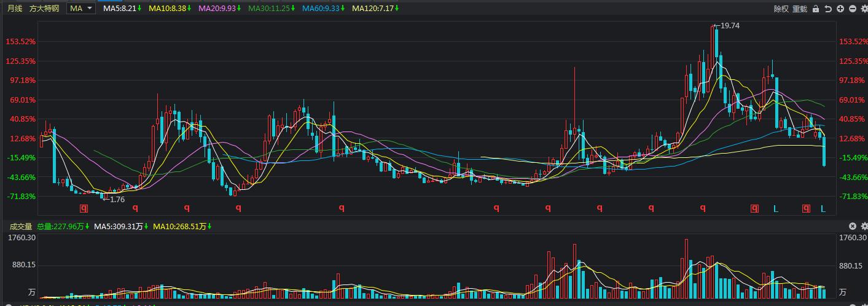Select the MA10:8.38 indicator value
The width and height of the screenshot is (868, 306).
click(170, 9)
